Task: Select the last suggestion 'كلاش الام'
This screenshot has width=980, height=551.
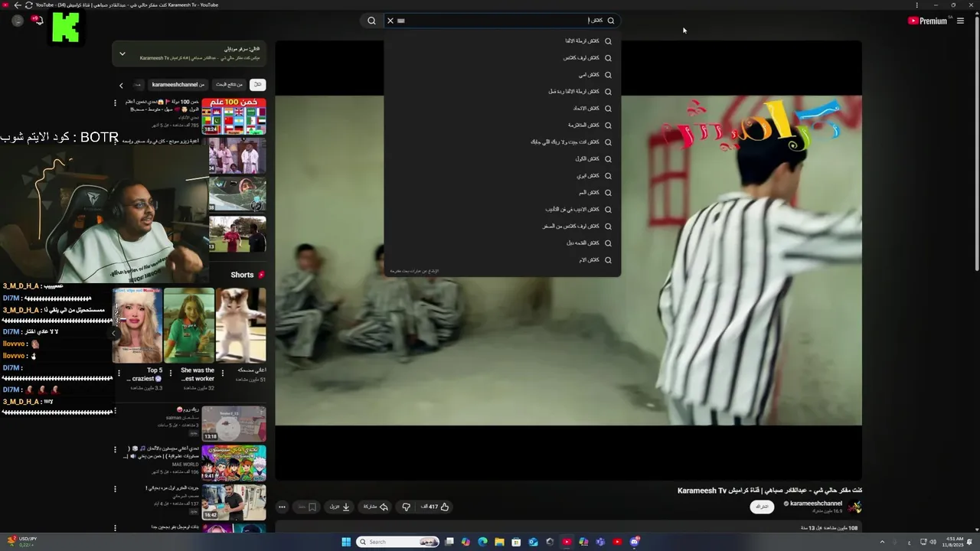Action: (x=501, y=260)
